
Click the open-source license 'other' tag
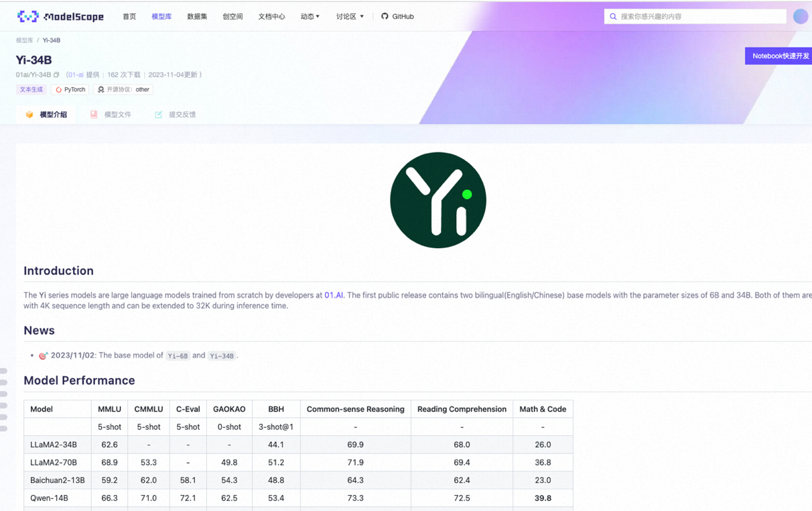tap(124, 89)
